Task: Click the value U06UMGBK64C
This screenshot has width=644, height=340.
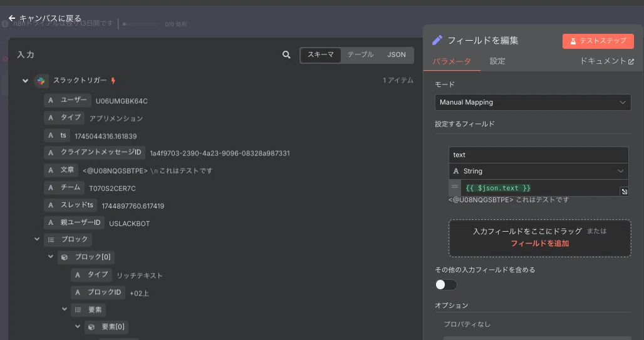Action: click(122, 101)
